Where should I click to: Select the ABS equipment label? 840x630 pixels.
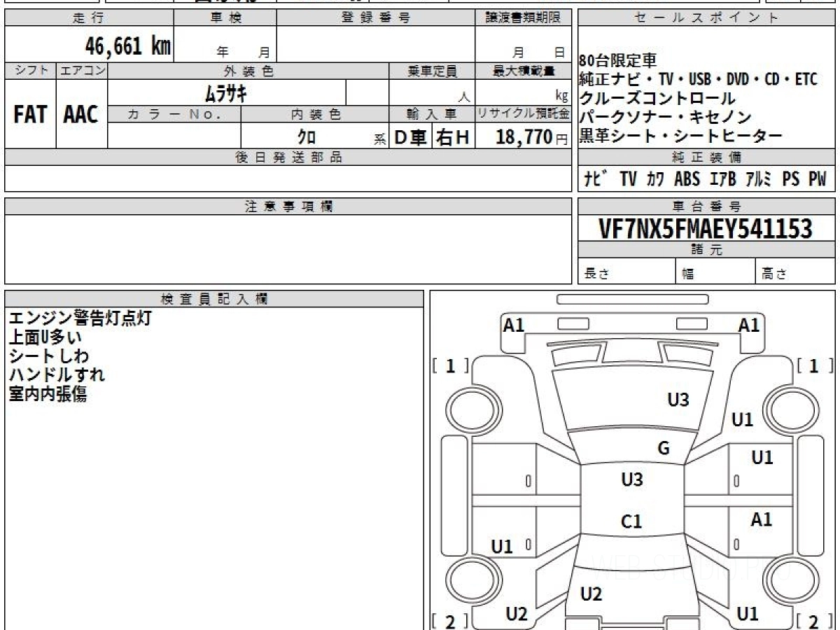tap(687, 179)
